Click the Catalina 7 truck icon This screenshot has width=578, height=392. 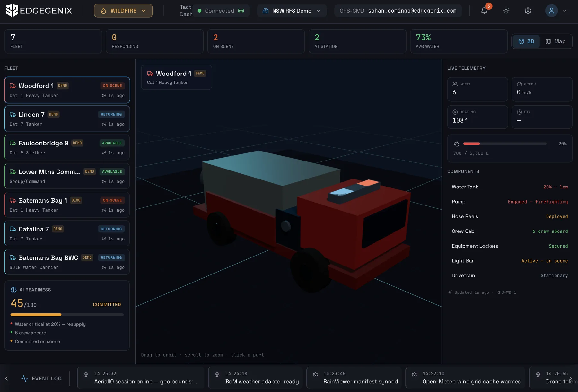pos(13,229)
